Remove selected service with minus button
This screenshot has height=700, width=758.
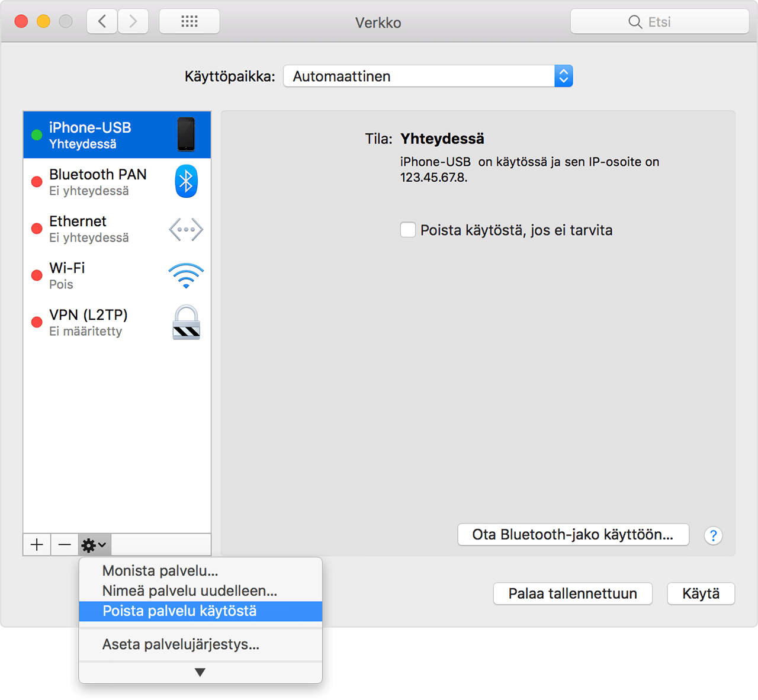click(65, 545)
